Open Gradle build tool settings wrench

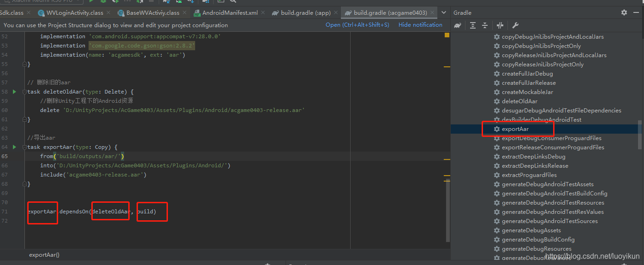pyautogui.click(x=516, y=25)
